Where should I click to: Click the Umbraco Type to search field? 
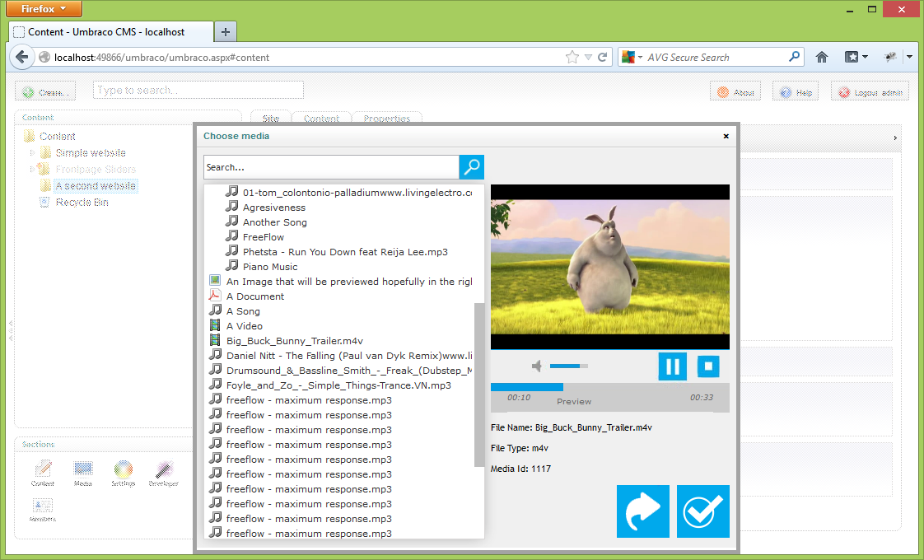point(198,91)
